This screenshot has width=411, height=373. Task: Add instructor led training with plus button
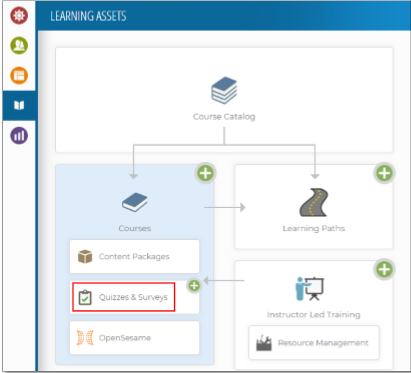(384, 269)
